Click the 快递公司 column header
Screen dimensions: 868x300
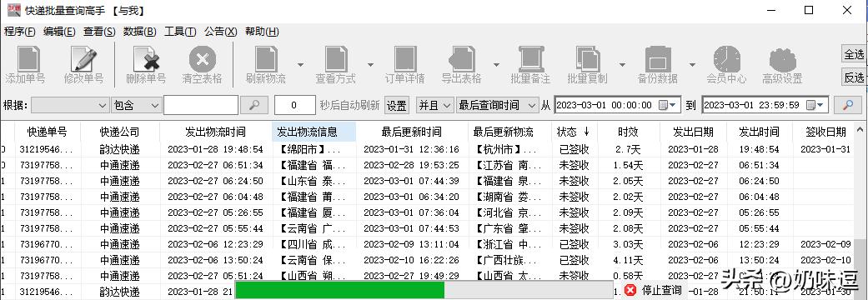(x=119, y=132)
